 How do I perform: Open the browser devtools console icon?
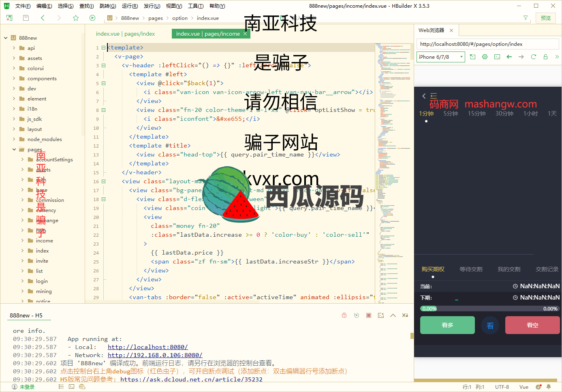(497, 57)
